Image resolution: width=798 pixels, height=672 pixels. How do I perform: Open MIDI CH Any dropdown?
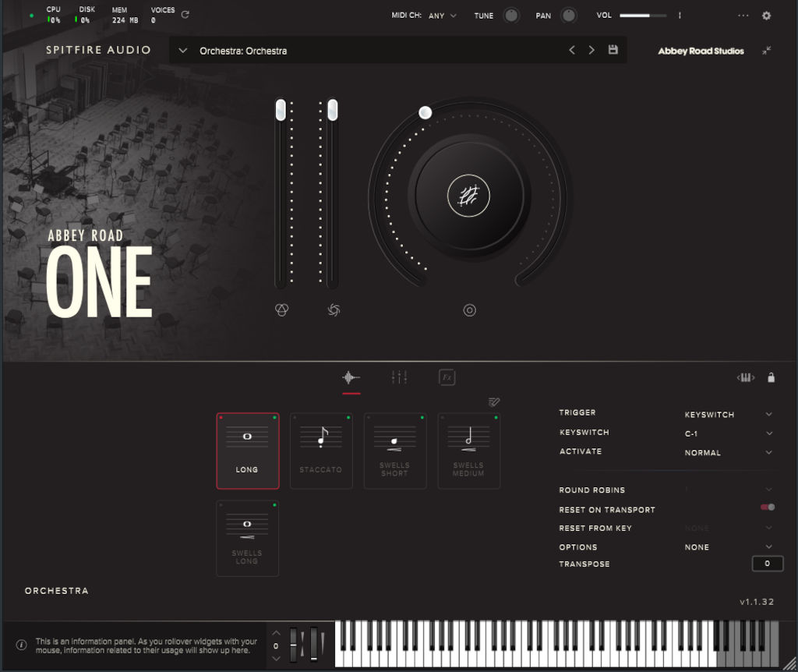pos(443,16)
